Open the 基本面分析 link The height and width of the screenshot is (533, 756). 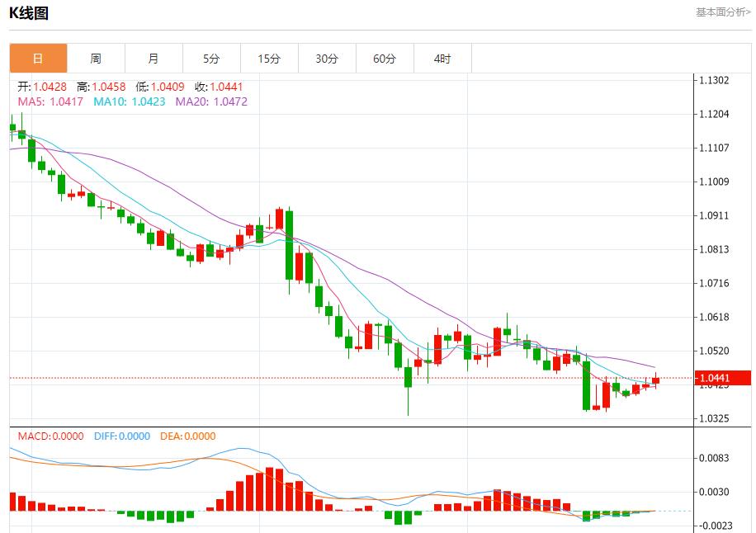coord(723,12)
